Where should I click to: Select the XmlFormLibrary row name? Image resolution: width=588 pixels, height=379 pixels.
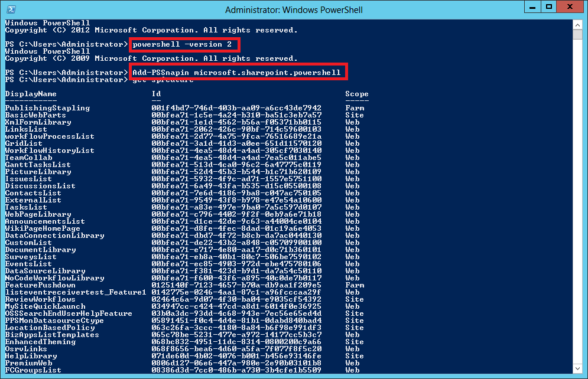[x=38, y=122]
